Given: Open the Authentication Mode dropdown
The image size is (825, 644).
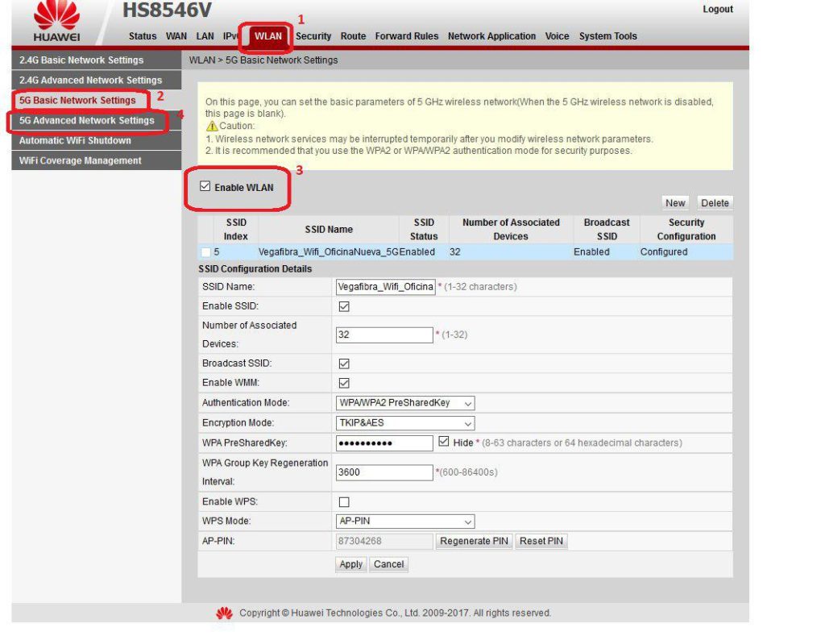Looking at the screenshot, I should pyautogui.click(x=405, y=403).
